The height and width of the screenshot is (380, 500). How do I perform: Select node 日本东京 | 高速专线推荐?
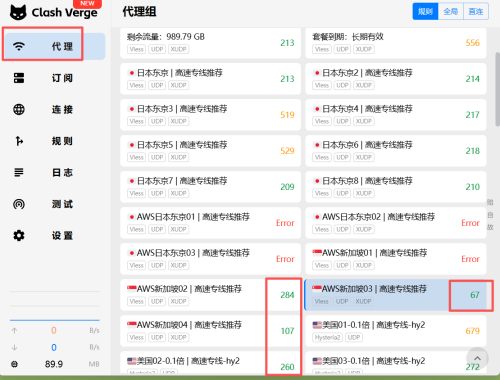210,79
